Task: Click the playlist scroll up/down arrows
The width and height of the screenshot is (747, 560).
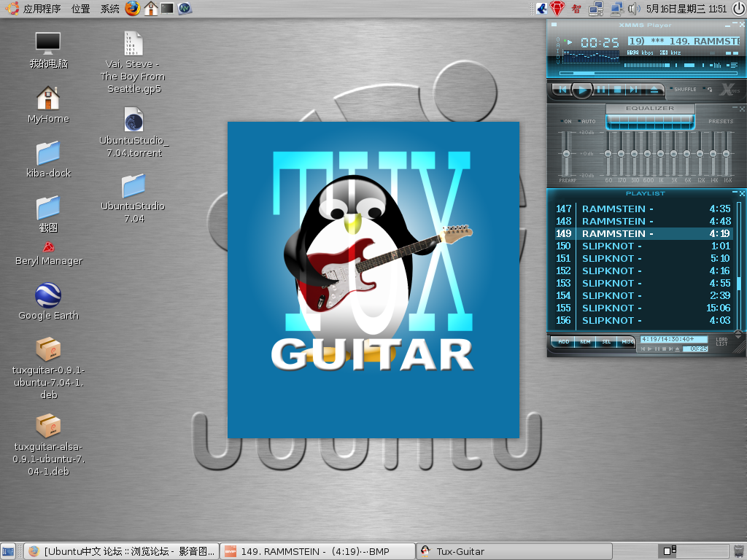Action: 738,335
